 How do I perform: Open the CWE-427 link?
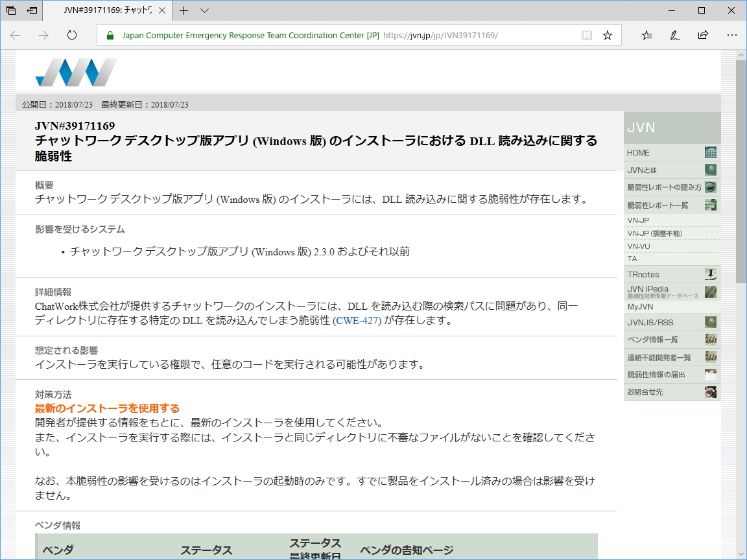pos(357,320)
